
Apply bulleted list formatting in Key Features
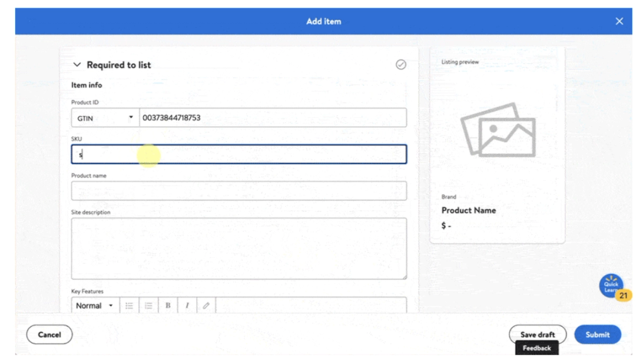click(130, 305)
